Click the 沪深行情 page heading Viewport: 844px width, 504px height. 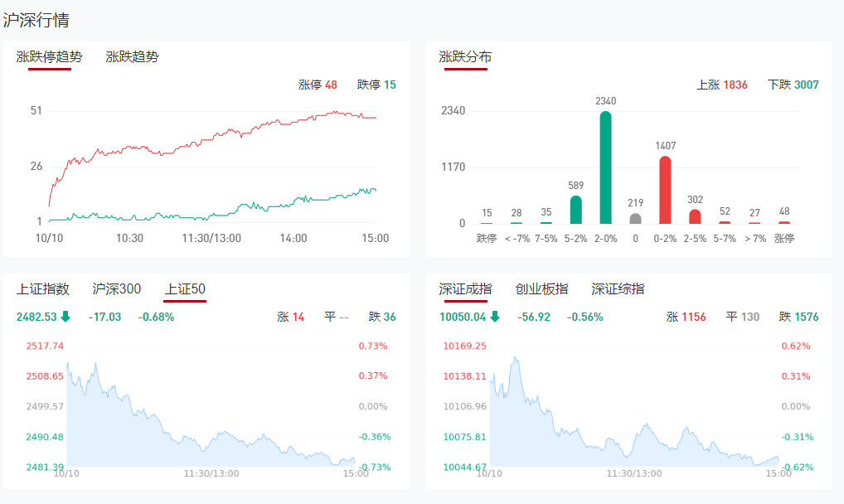click(36, 20)
